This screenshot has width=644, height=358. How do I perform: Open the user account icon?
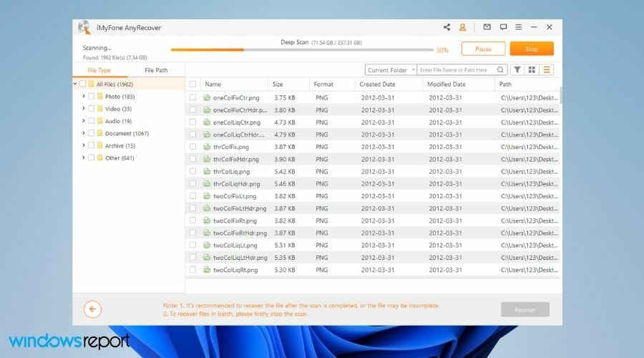click(462, 27)
